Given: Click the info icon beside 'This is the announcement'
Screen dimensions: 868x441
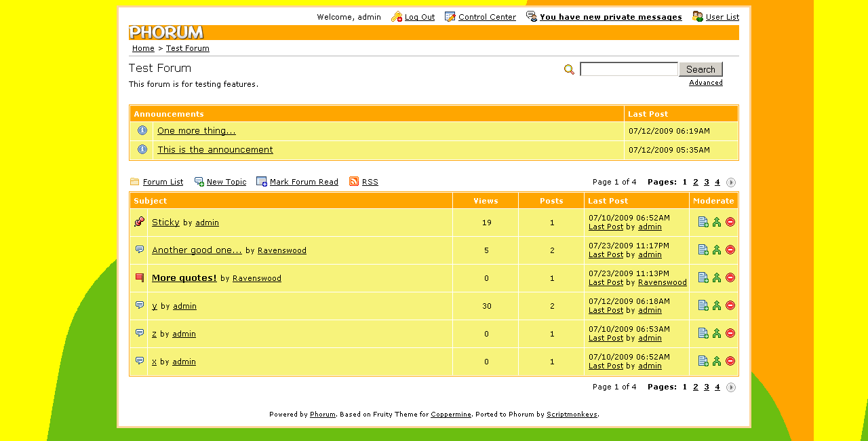Looking at the screenshot, I should coord(142,149).
